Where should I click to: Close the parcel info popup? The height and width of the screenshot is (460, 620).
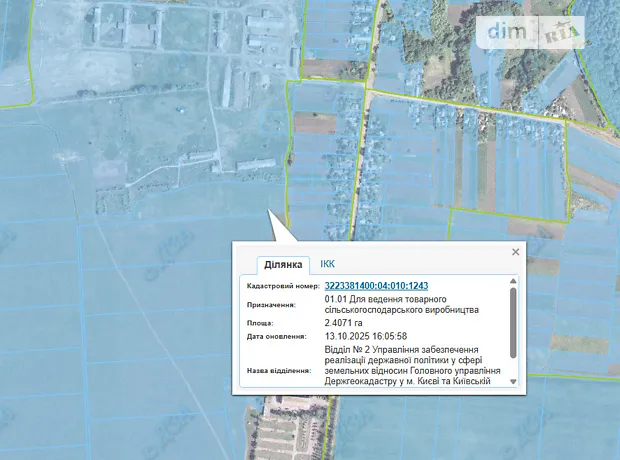tap(515, 252)
